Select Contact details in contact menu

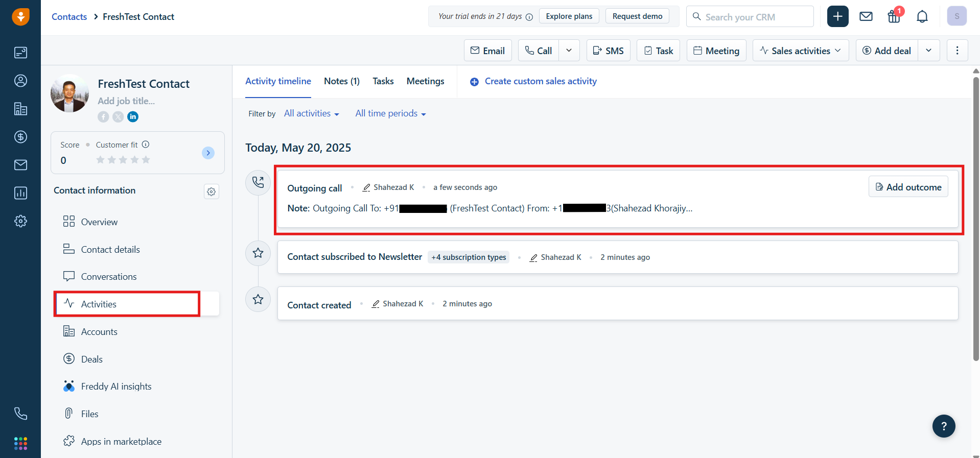click(x=136, y=249)
